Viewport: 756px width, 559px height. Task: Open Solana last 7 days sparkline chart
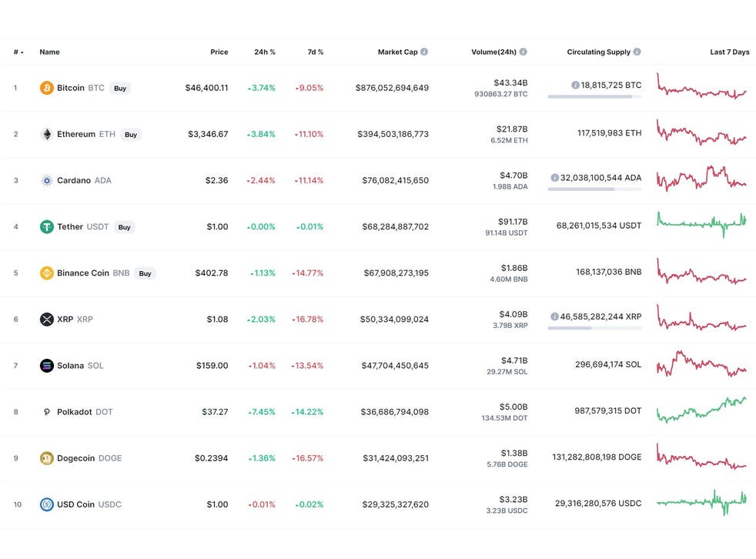(701, 363)
